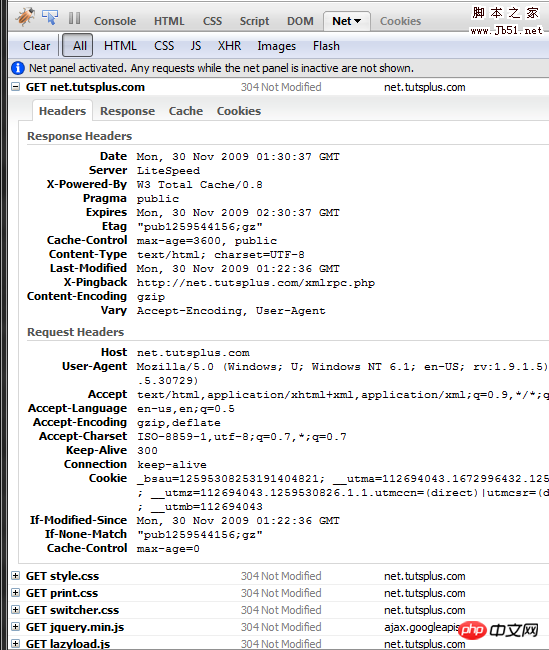Click the Keep-Alive value 300
This screenshot has width=549, height=650.
(147, 451)
